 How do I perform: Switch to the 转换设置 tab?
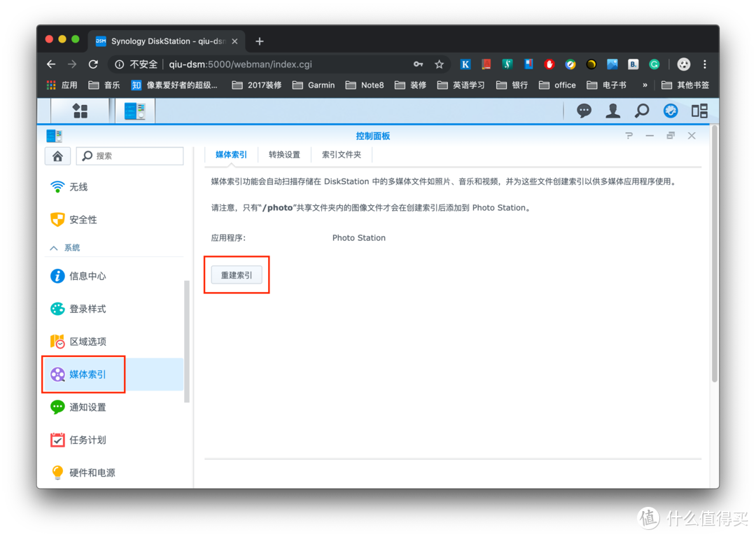click(284, 154)
